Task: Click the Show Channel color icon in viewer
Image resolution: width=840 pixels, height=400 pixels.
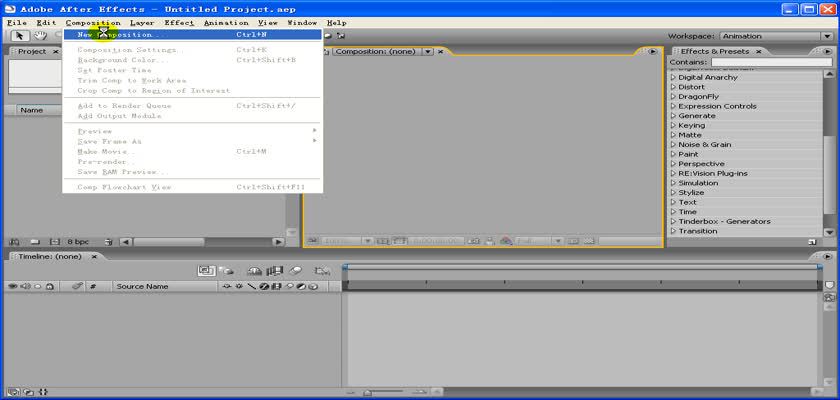Action: [x=506, y=241]
